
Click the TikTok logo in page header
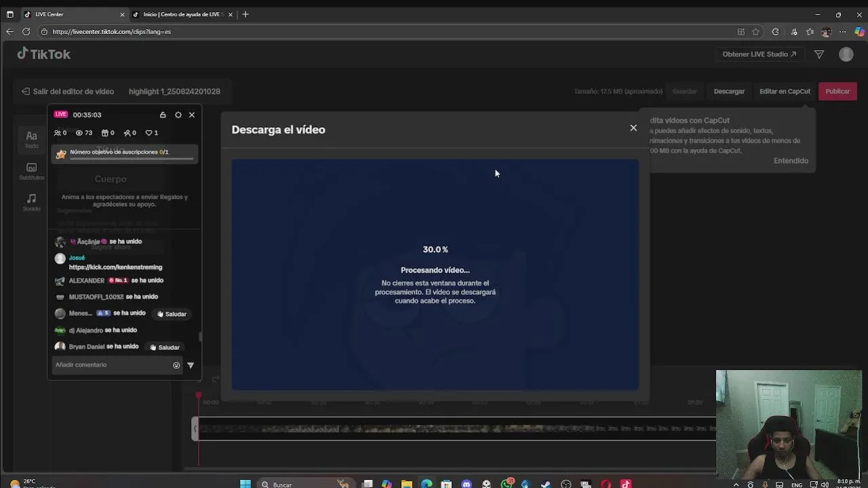tap(43, 54)
